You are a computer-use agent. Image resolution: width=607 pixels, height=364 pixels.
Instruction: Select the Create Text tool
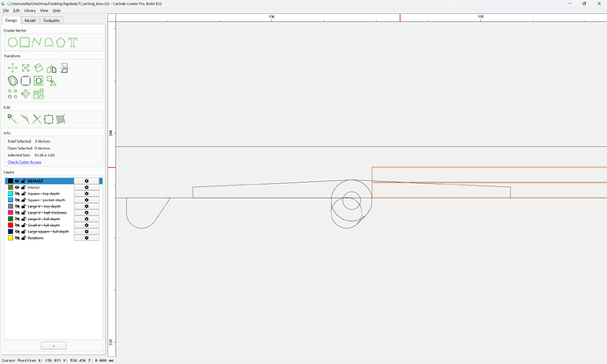[x=73, y=42]
